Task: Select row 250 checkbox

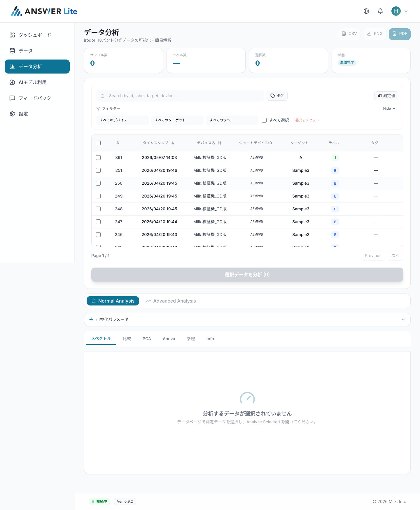Action: tap(98, 183)
